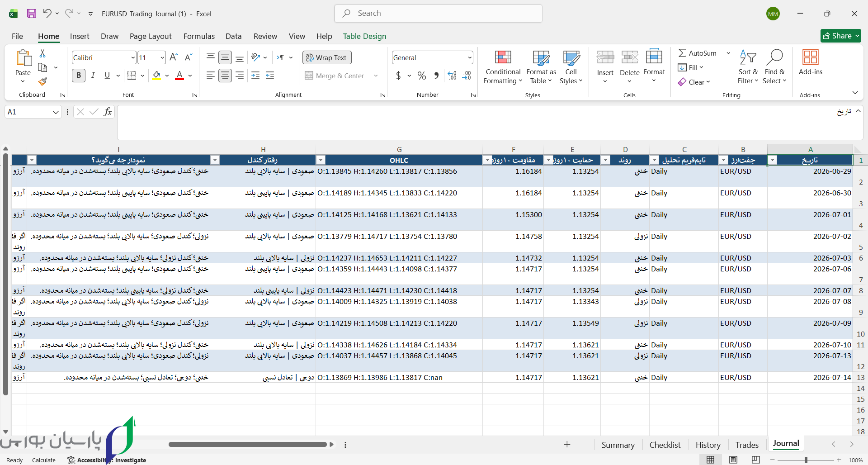This screenshot has height=465, width=868.
Task: Click the Format Painter brush icon
Action: pyautogui.click(x=42, y=82)
